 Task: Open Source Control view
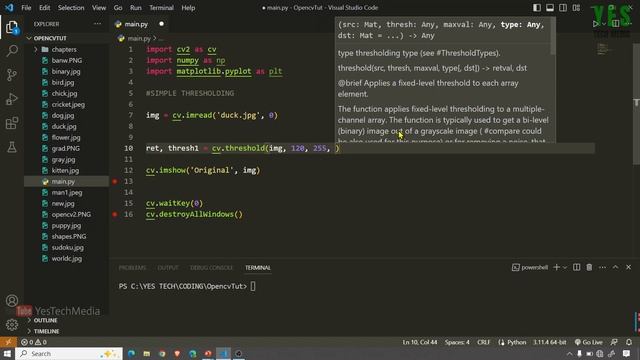tap(12, 75)
